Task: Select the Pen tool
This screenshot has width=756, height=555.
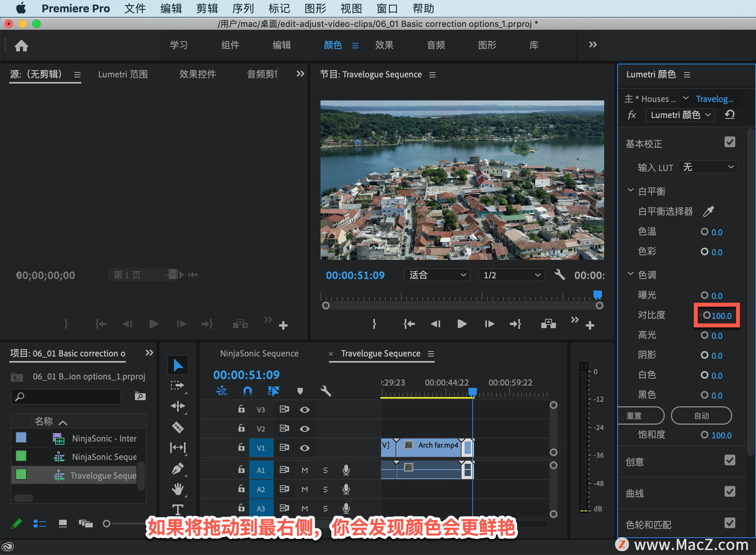Action: click(178, 468)
